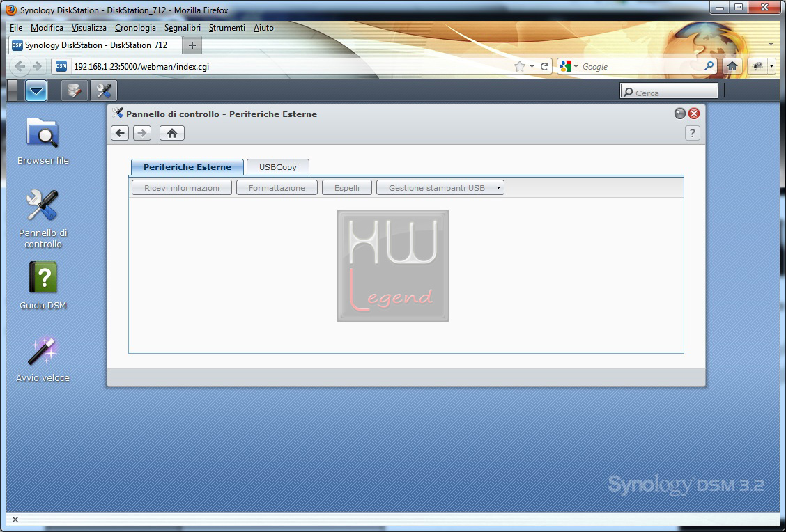Focus the DSM Cerca search field
Viewport: 786px width, 532px height.
coord(669,92)
